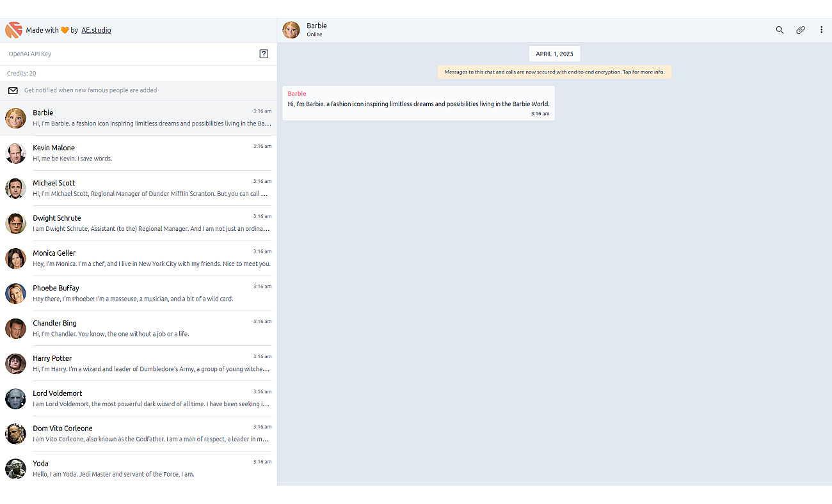
Task: Select Phoebe Buffay's conversation
Action: pos(138,294)
